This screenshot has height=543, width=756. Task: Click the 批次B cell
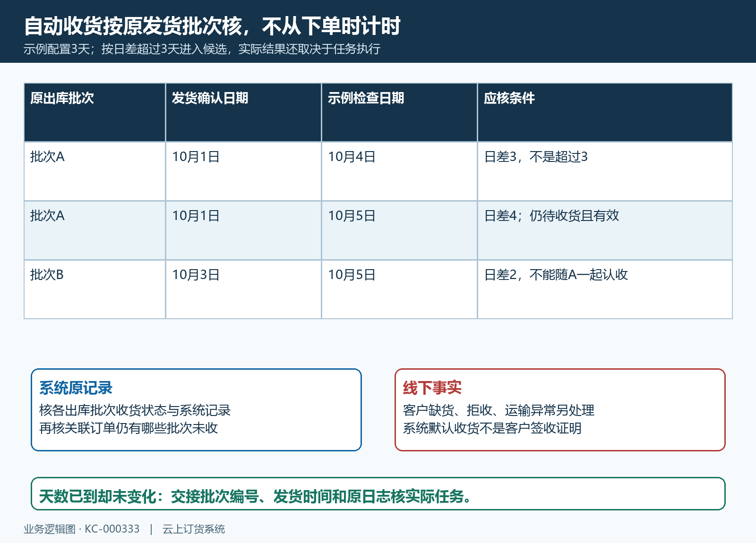click(94, 289)
